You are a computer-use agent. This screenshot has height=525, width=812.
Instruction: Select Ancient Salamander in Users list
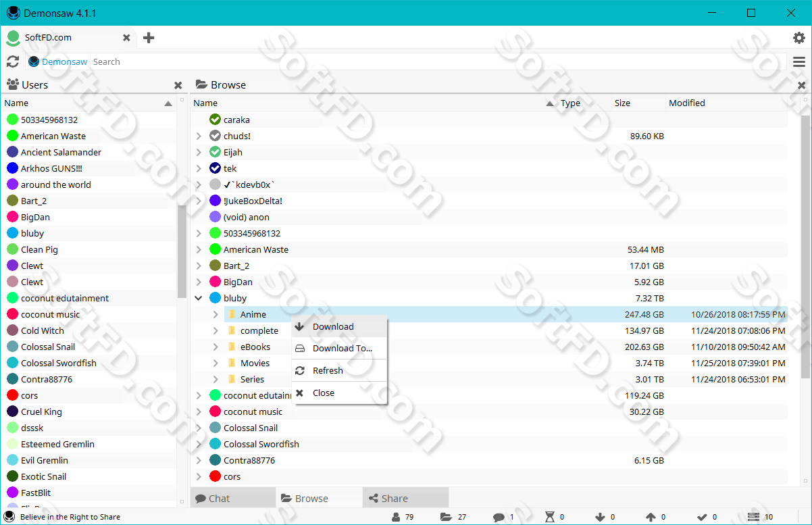coord(88,152)
